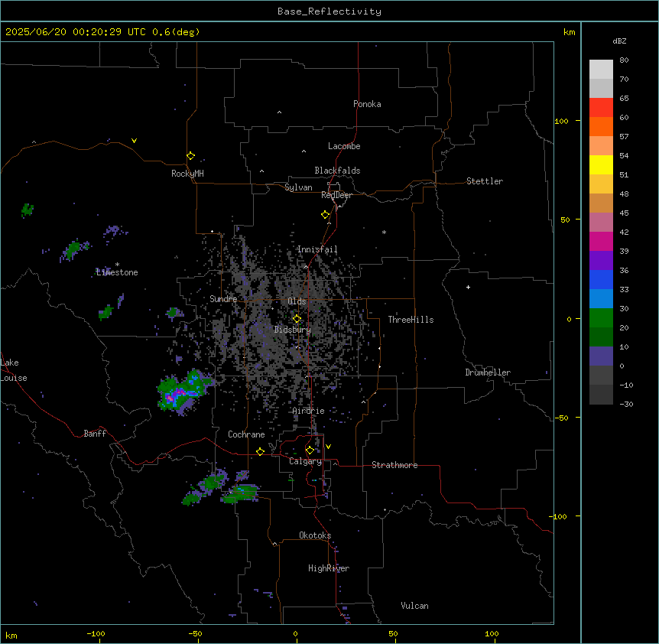Screen dimensions: 659x644
Task: Click the Base_Reflectivity title text
Action: click(329, 11)
